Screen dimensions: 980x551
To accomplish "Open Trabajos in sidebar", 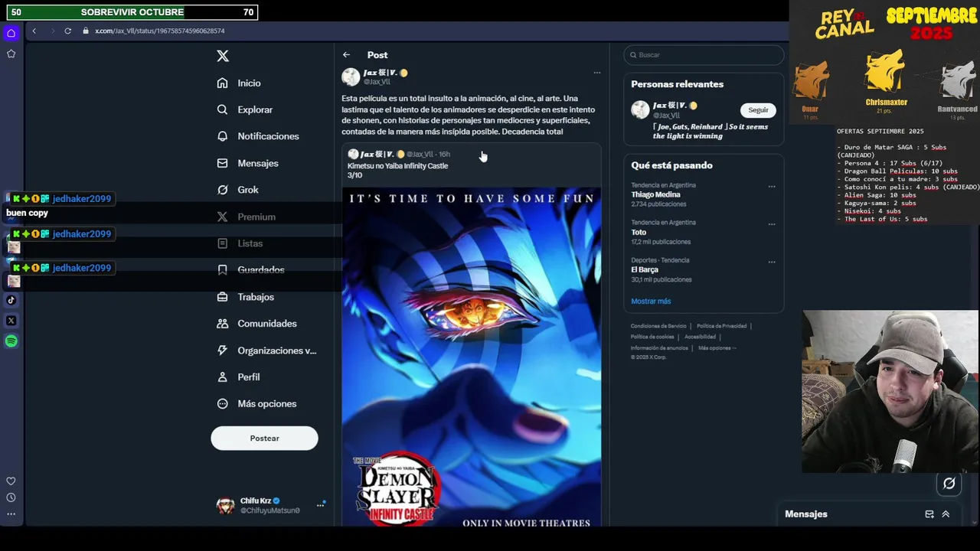I will coord(245,297).
